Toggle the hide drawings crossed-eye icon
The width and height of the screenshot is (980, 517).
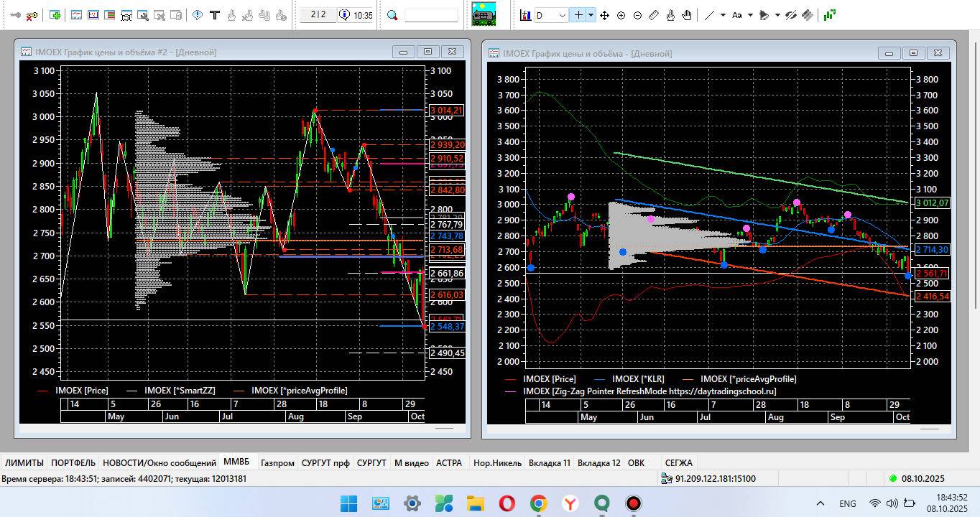click(x=790, y=15)
